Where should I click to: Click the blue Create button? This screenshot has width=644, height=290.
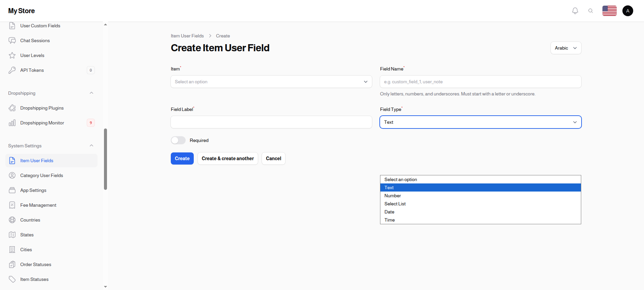point(182,158)
